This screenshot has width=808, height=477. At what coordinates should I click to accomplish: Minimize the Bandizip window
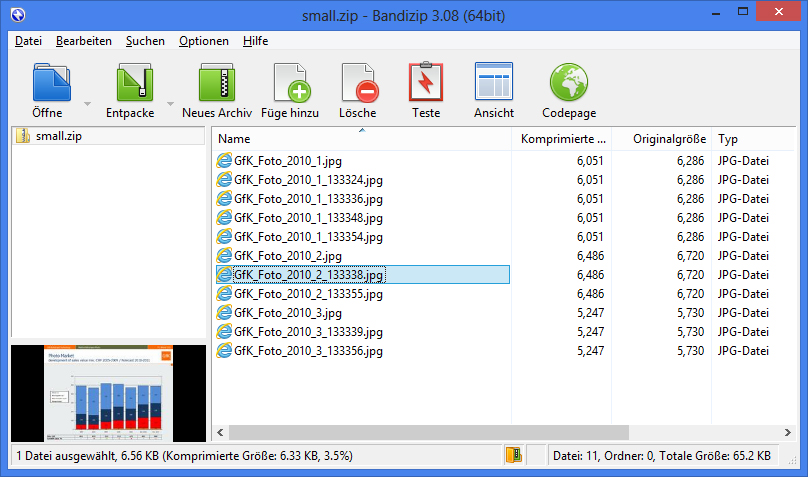tap(716, 12)
